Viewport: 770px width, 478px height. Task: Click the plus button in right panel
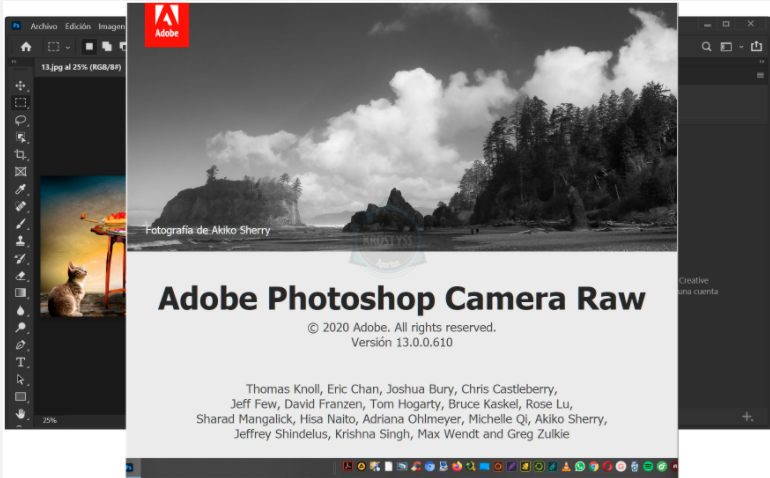tap(747, 417)
